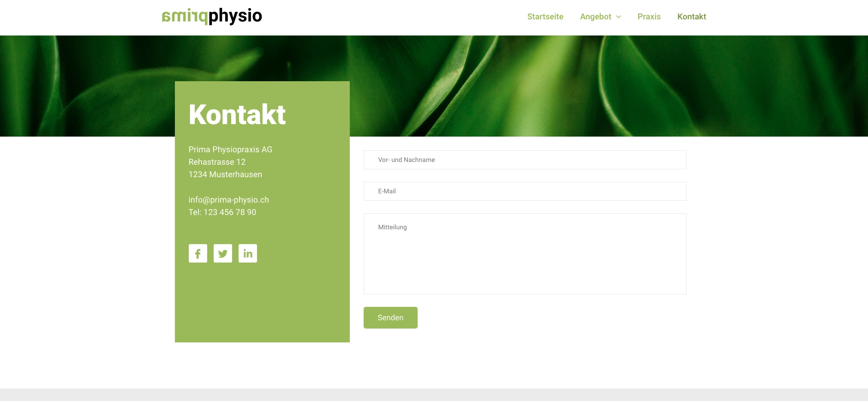Click the 1234 Musterhausen address line
This screenshot has height=401, width=868.
(225, 174)
